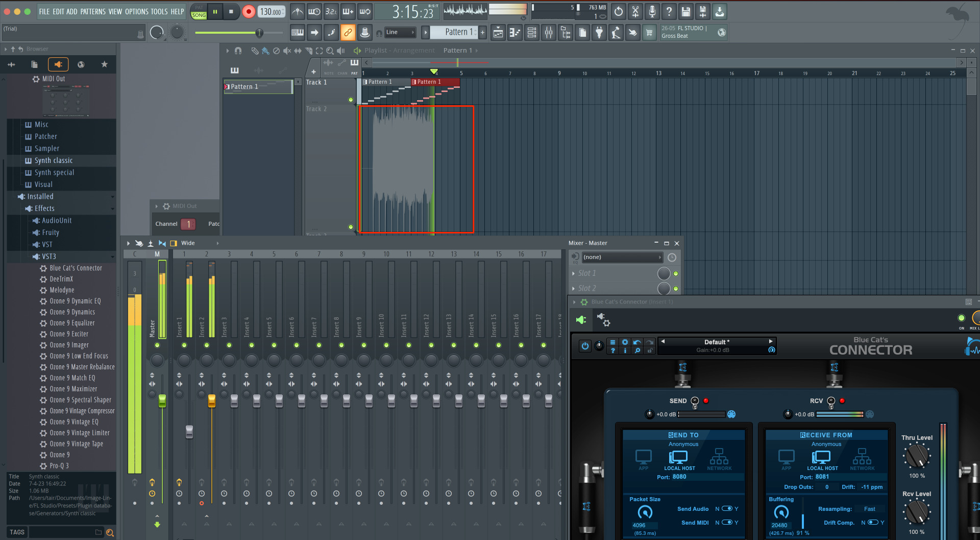The height and width of the screenshot is (540, 980).
Task: Select the playlist mute tool icon
Action: tap(287, 51)
